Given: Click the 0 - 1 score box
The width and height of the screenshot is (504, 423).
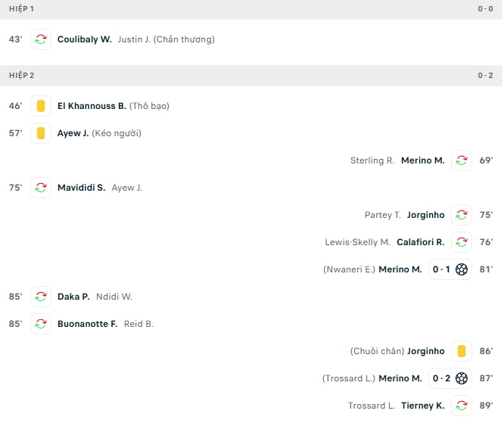Looking at the screenshot, I should (440, 269).
